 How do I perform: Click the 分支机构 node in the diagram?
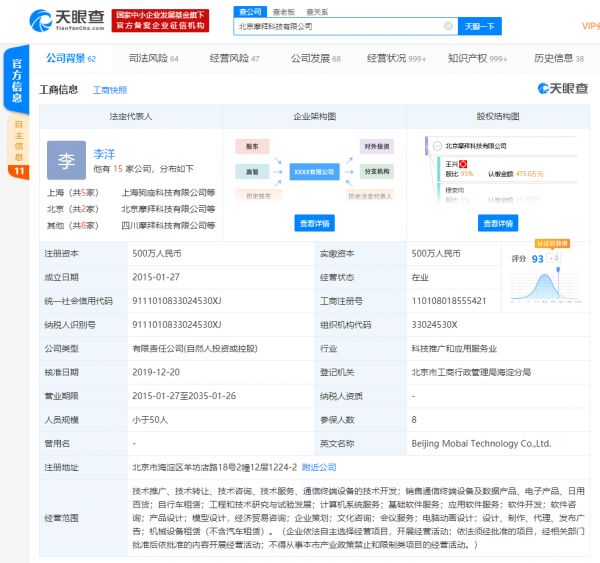[375, 172]
